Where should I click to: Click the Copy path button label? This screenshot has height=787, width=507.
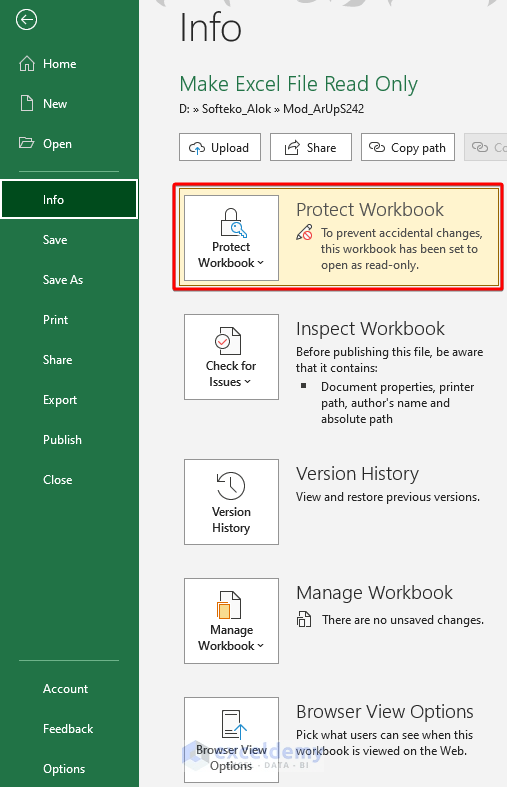coord(418,148)
